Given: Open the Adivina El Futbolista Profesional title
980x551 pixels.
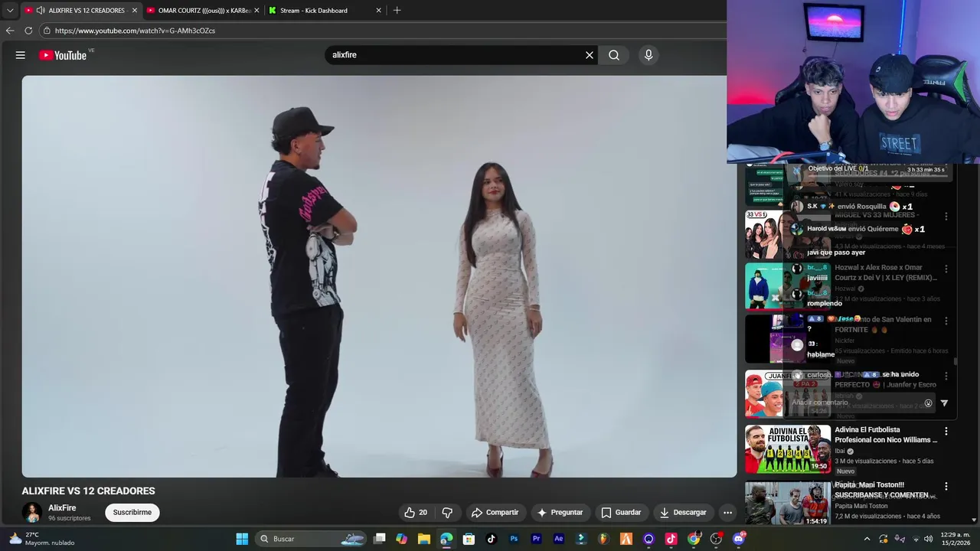Looking at the screenshot, I should click(886, 435).
